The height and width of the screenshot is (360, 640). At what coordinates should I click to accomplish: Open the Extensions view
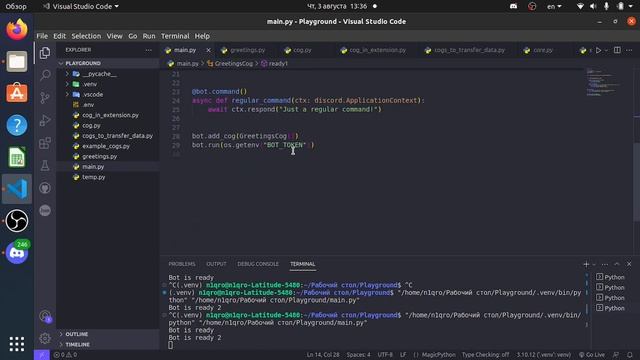pyautogui.click(x=45, y=143)
